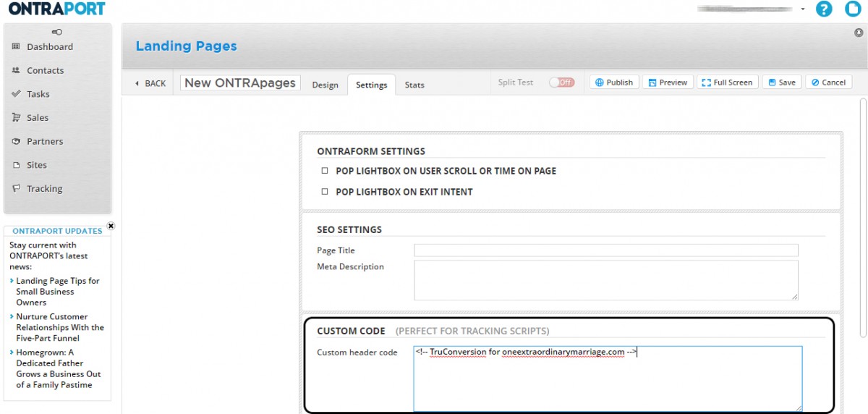Click the ONTRAPORT UPDATES heading
This screenshot has height=414, width=868.
pos(57,231)
